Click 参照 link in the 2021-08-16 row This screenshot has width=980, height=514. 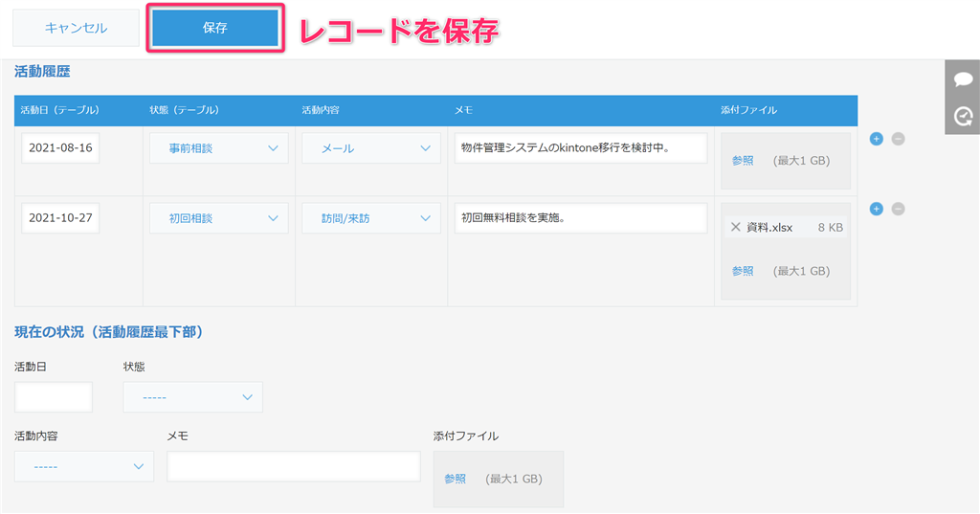coord(743,161)
